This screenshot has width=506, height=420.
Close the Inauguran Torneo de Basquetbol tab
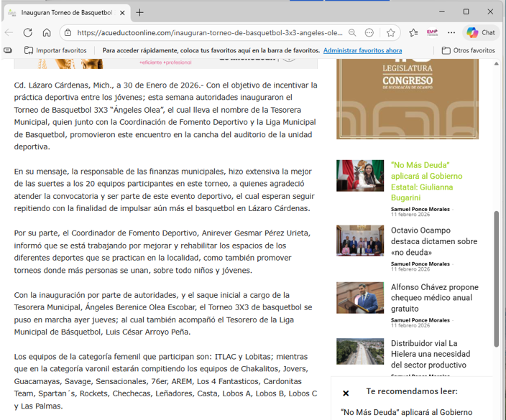122,13
